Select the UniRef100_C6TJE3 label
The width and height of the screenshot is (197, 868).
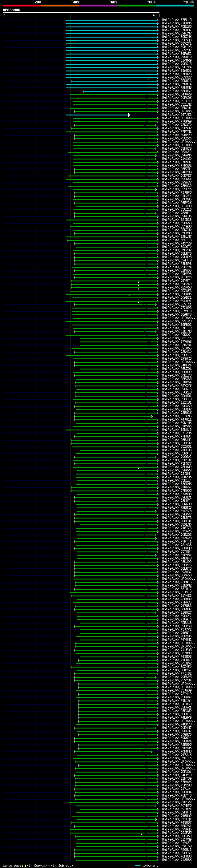point(177,115)
